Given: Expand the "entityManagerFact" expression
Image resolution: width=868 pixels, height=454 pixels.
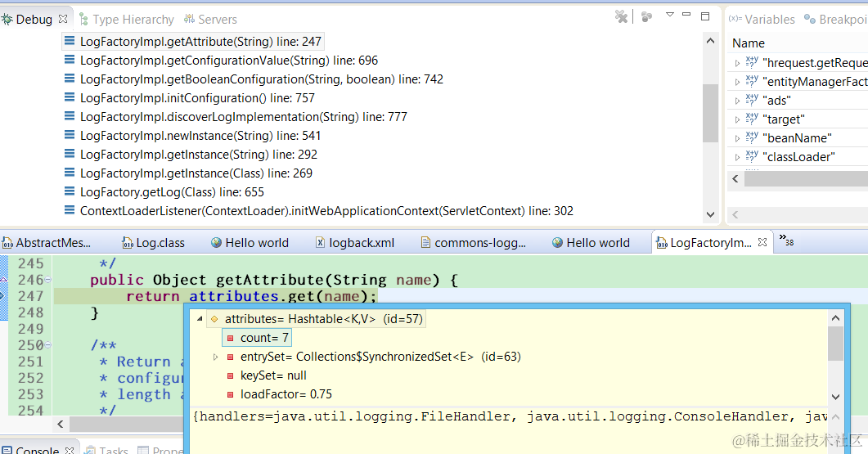Looking at the screenshot, I should [x=737, y=82].
